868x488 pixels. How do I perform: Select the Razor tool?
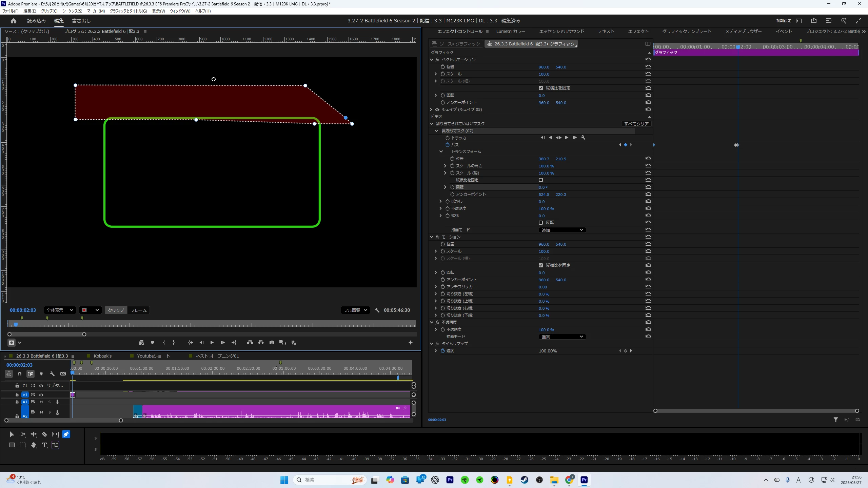click(44, 434)
